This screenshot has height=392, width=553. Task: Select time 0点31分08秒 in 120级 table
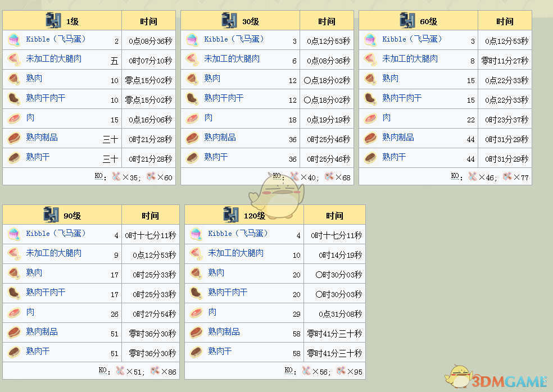click(x=341, y=314)
